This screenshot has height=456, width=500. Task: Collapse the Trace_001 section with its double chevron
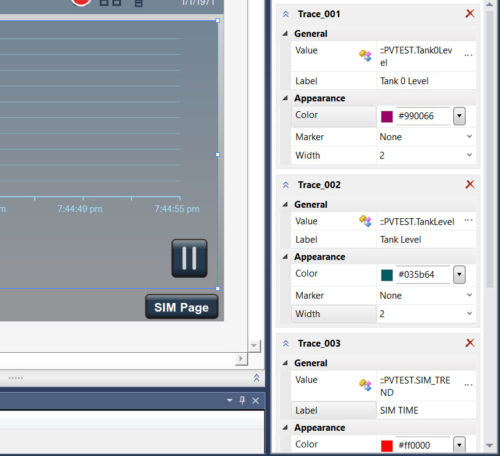[286, 14]
